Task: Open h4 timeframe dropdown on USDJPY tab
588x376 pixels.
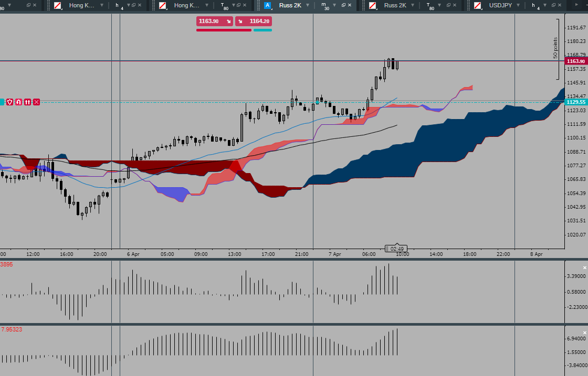Action: coord(544,5)
